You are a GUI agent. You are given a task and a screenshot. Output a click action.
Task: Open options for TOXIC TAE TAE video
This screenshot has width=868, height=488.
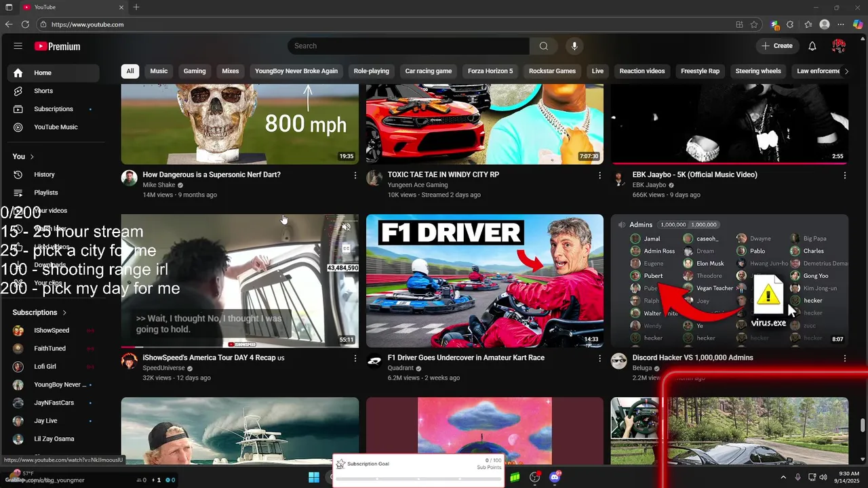(599, 175)
